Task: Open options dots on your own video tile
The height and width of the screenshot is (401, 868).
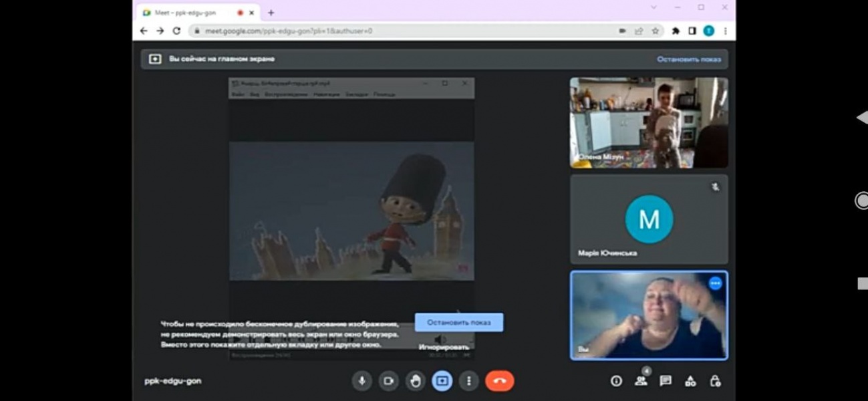Action: pos(715,283)
